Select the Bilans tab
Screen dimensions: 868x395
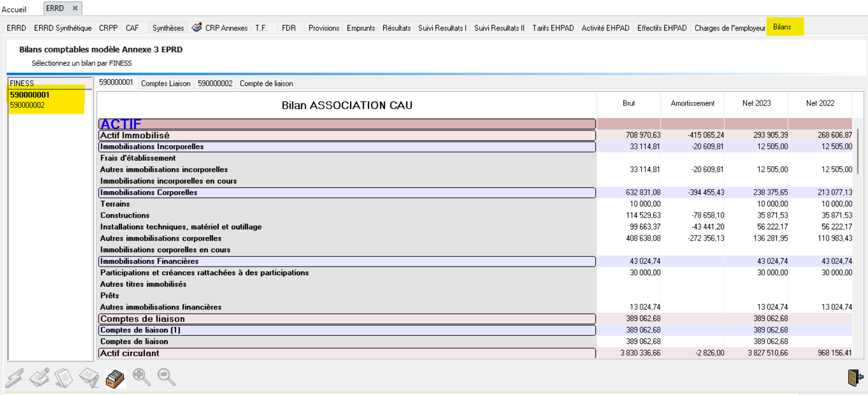782,27
